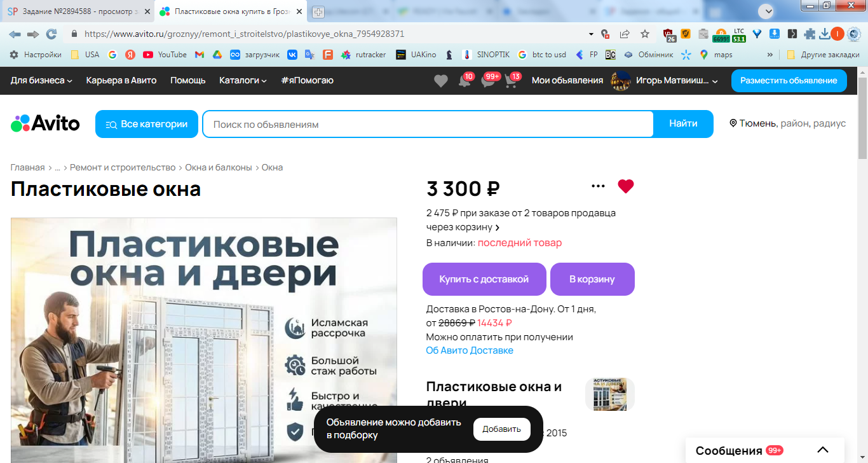Open the extensions puzzle icon
Screen dimensions: 868x463
[809, 34]
